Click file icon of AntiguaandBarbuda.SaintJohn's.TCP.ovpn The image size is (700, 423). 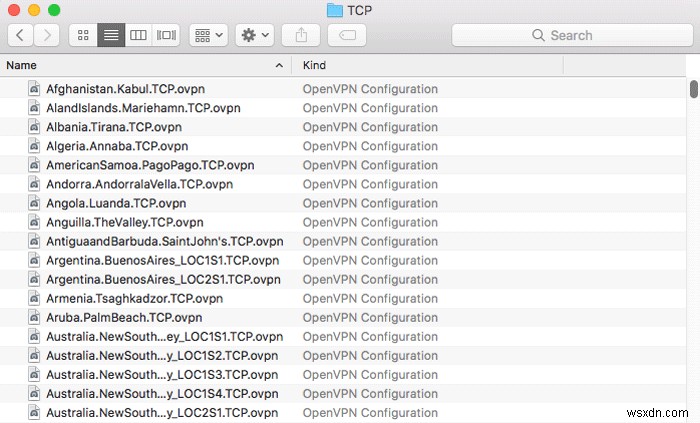coord(34,241)
